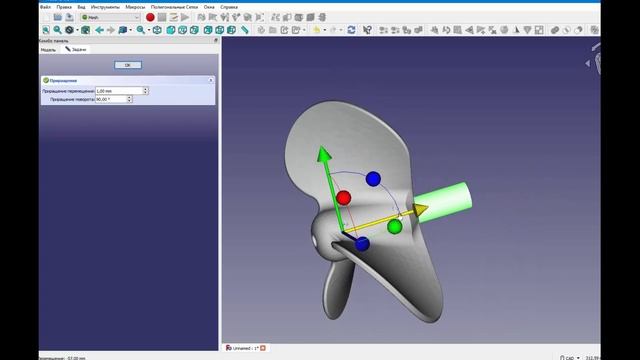Expand the linked view dropdown arrow
Viewport: 640px width, 360px height.
click(130, 30)
